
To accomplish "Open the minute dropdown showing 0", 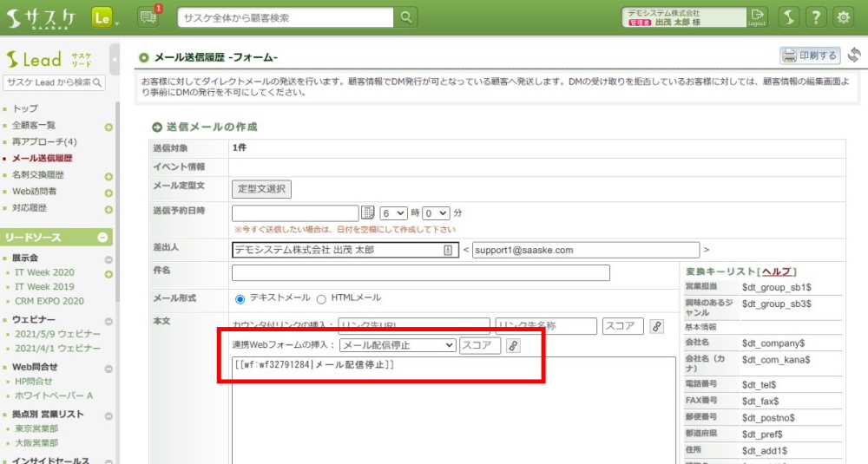I will pos(437,212).
